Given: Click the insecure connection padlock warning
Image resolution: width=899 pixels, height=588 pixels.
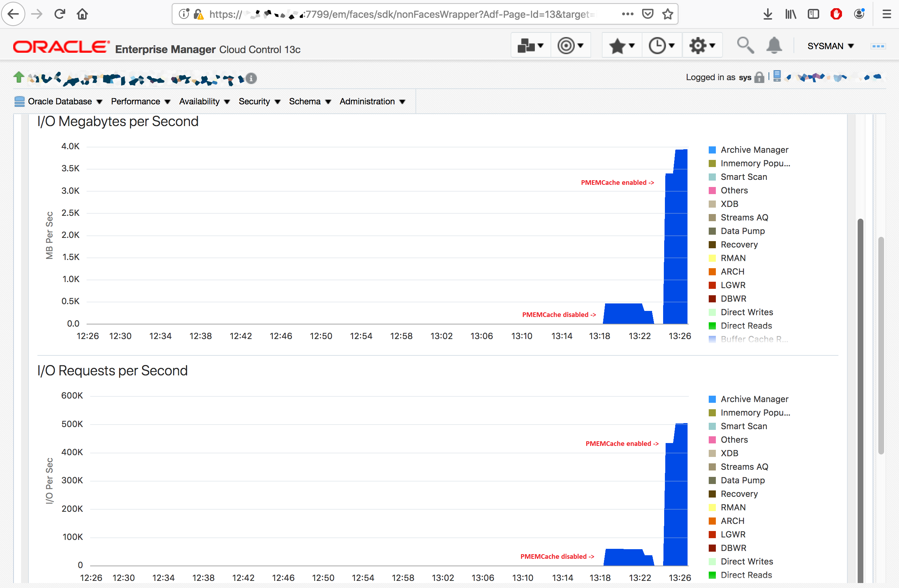Looking at the screenshot, I should coord(198,14).
